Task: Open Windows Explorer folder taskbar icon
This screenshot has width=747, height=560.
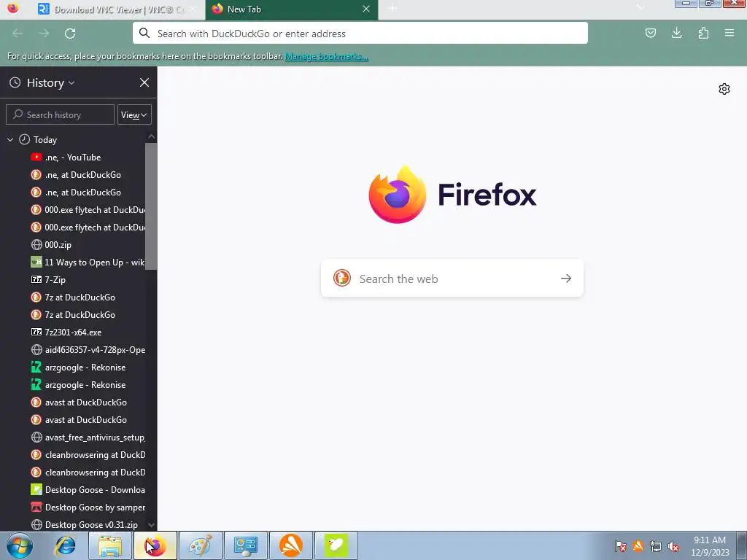Action: pos(110,545)
